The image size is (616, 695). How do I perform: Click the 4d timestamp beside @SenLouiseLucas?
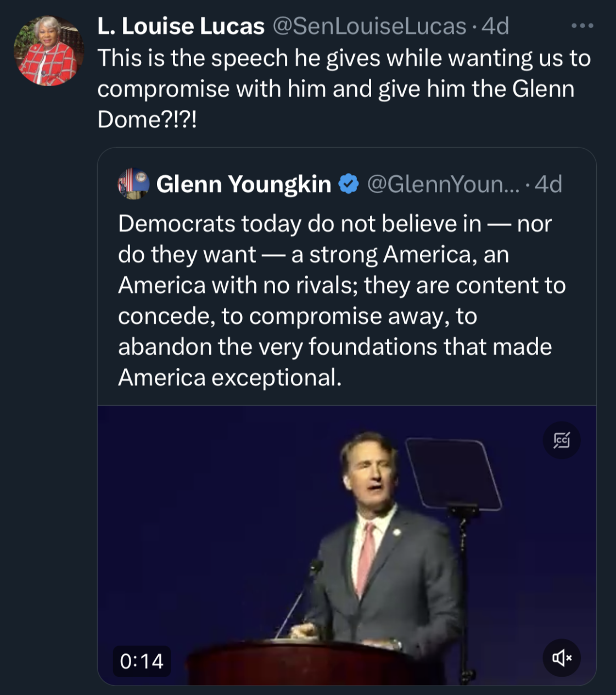pos(495,26)
